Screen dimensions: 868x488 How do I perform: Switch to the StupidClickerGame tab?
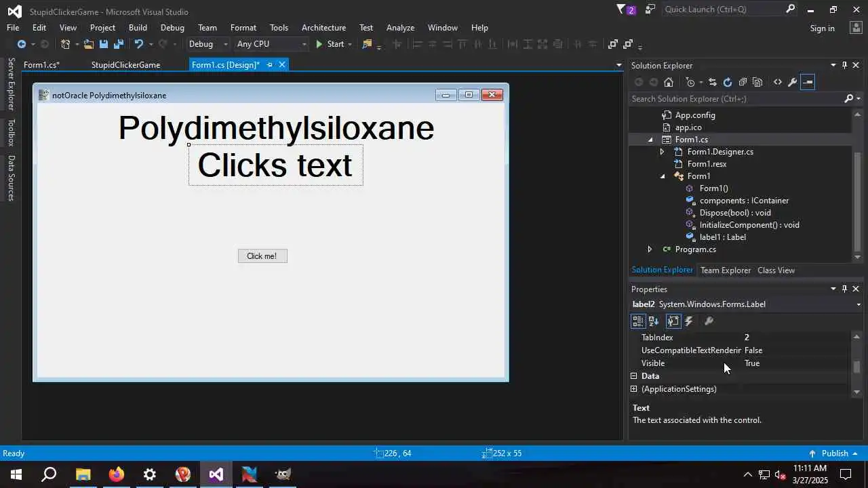125,65
